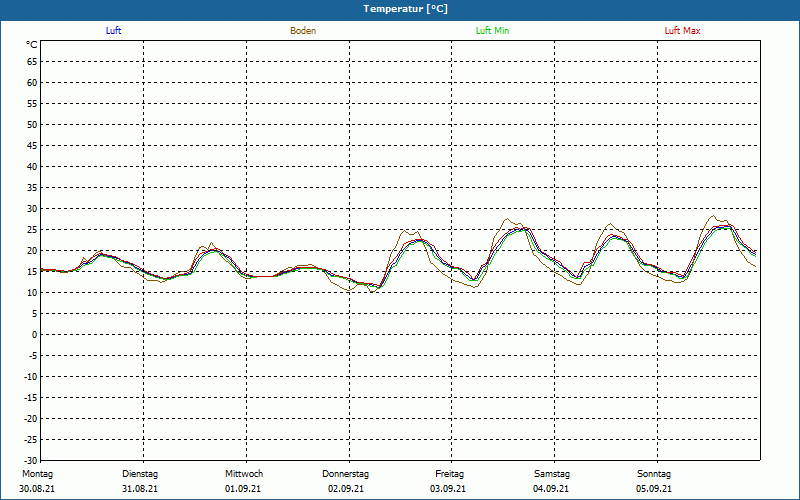This screenshot has height=500, width=800.
Task: Click the y-axis value 65
Action: (x=32, y=62)
